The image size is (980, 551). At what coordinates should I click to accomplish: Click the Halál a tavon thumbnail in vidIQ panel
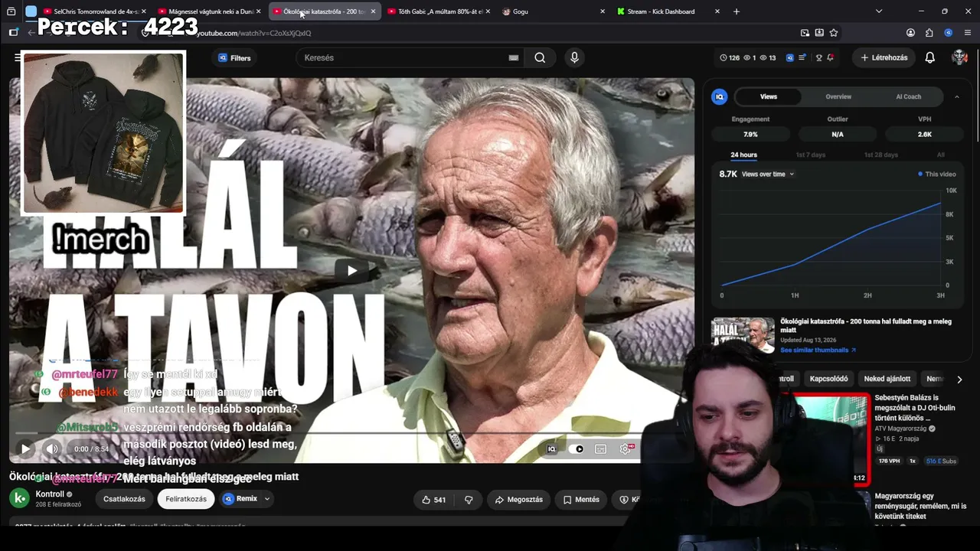pyautogui.click(x=743, y=334)
